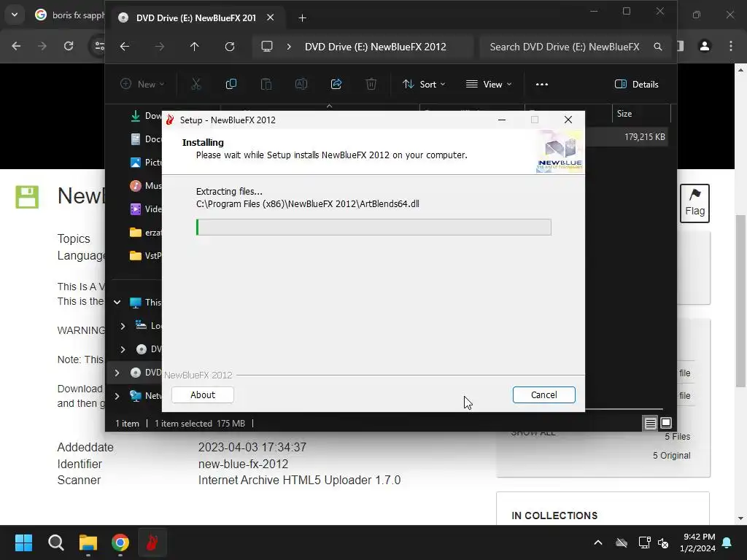Click the Share icon in Explorer toolbar
The height and width of the screenshot is (560, 747).
click(x=336, y=85)
